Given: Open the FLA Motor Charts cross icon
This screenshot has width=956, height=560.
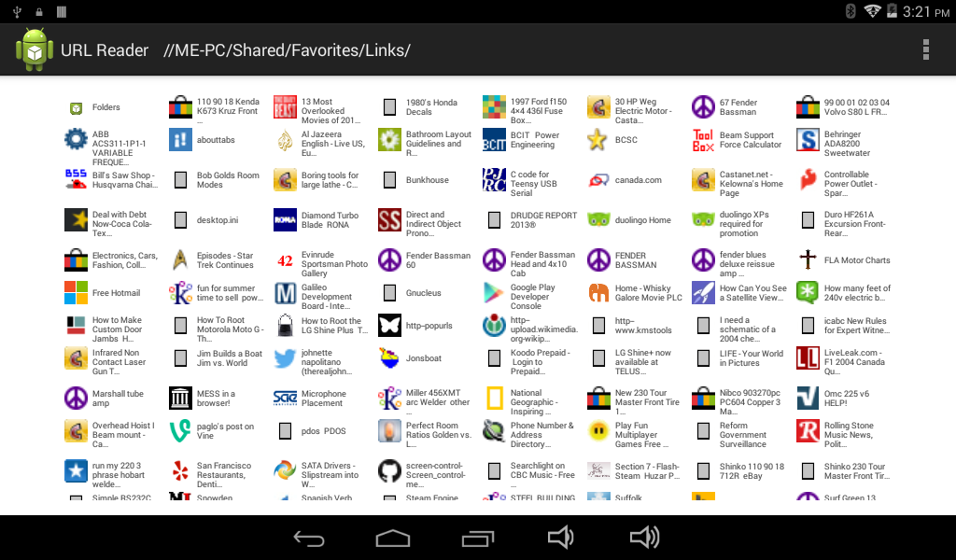Looking at the screenshot, I should point(808,260).
